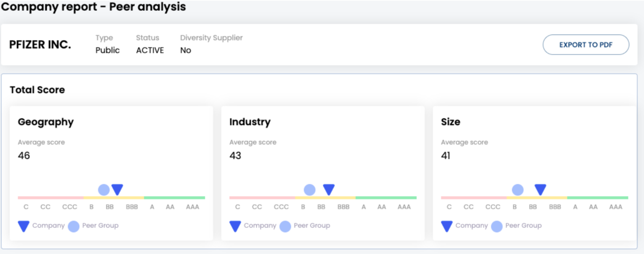Image resolution: width=644 pixels, height=254 pixels.
Task: Click the Diversity Supplier label
Action: 211,38
